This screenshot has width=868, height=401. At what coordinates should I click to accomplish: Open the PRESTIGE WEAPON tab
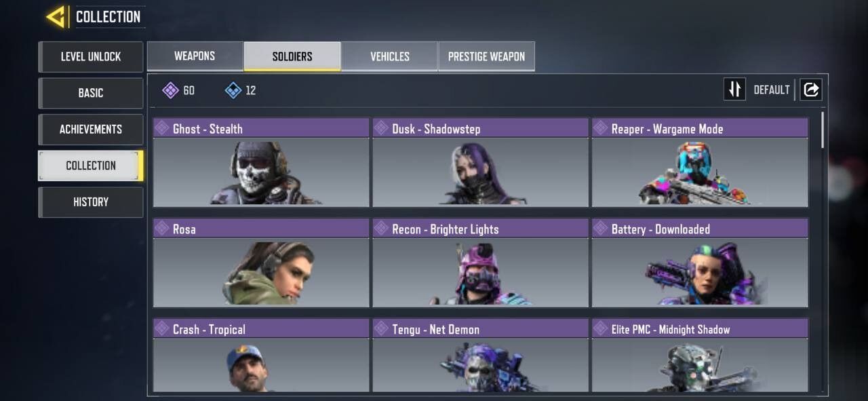click(487, 56)
